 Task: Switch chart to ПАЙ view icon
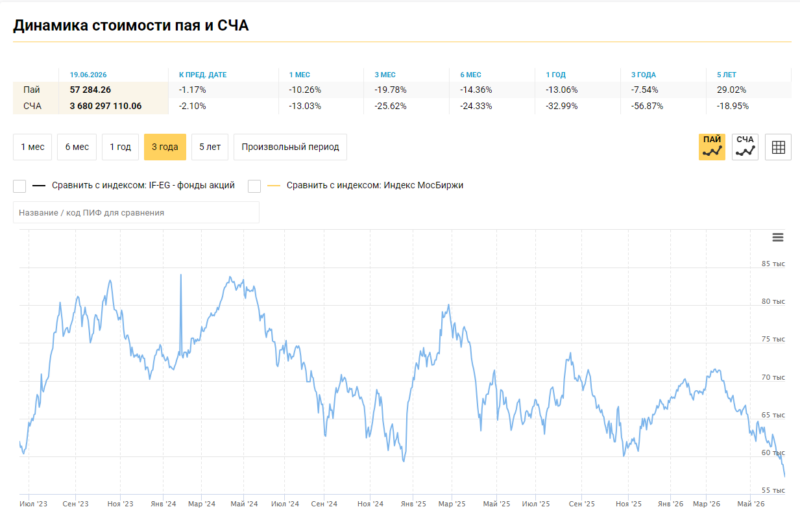(712, 147)
